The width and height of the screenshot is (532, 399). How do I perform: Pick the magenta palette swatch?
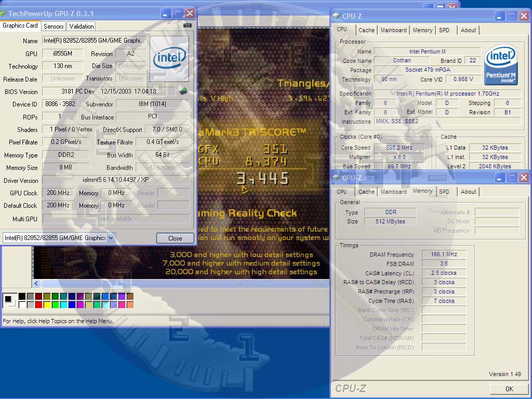[81, 304]
